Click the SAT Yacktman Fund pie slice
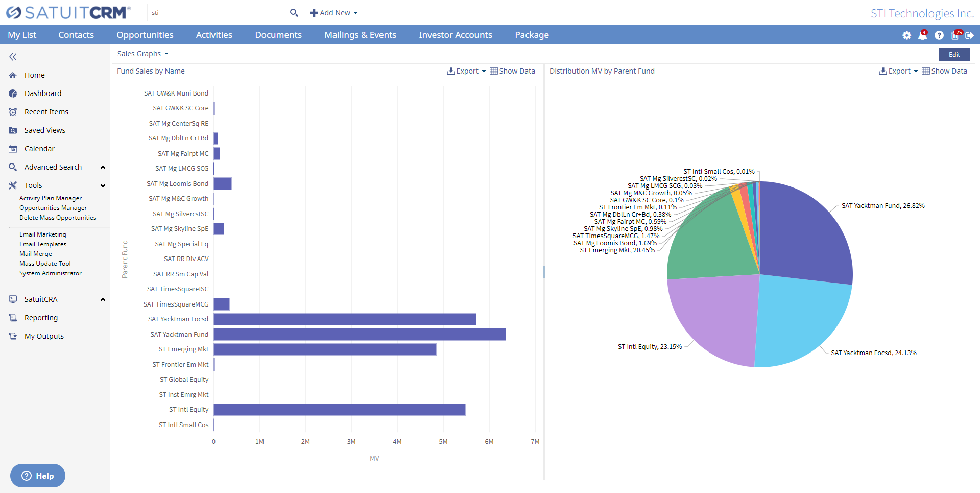The image size is (980, 493). pos(807,232)
